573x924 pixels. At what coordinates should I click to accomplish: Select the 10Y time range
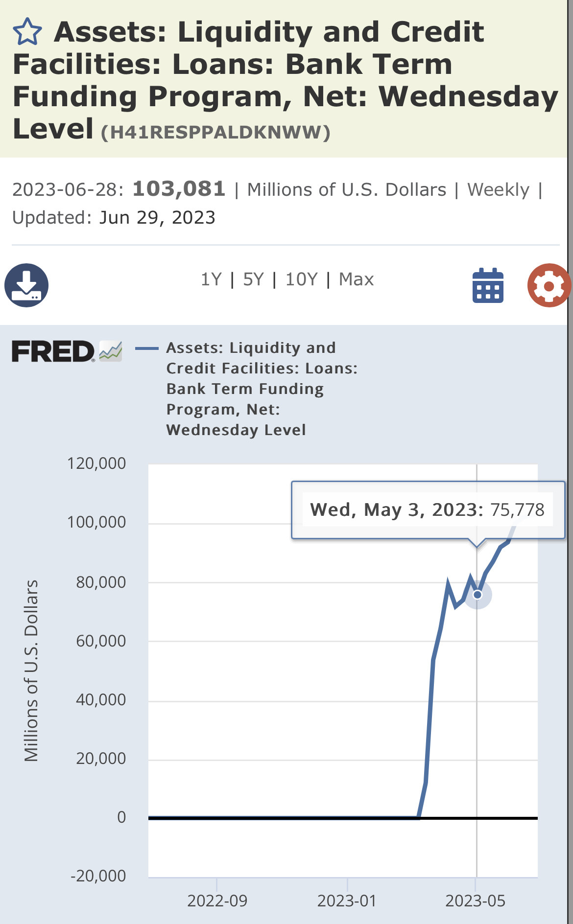pos(301,279)
